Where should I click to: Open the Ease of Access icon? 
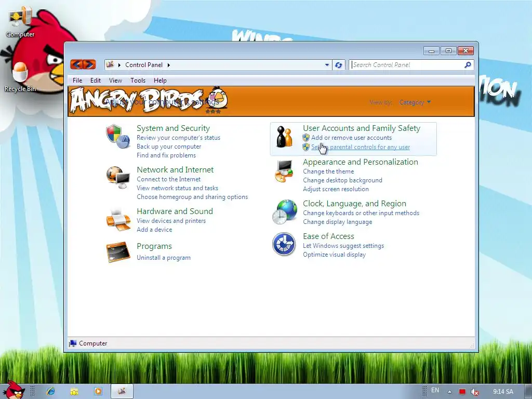click(x=284, y=244)
